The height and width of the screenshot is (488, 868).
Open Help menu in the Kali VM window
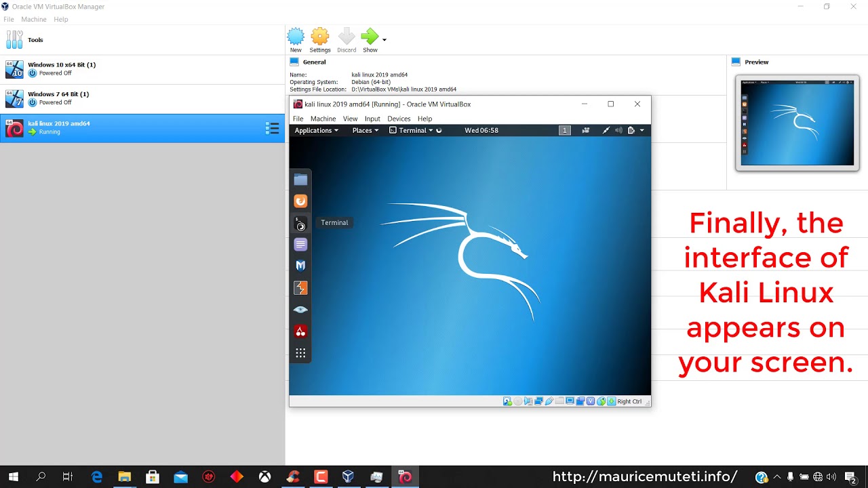point(425,119)
